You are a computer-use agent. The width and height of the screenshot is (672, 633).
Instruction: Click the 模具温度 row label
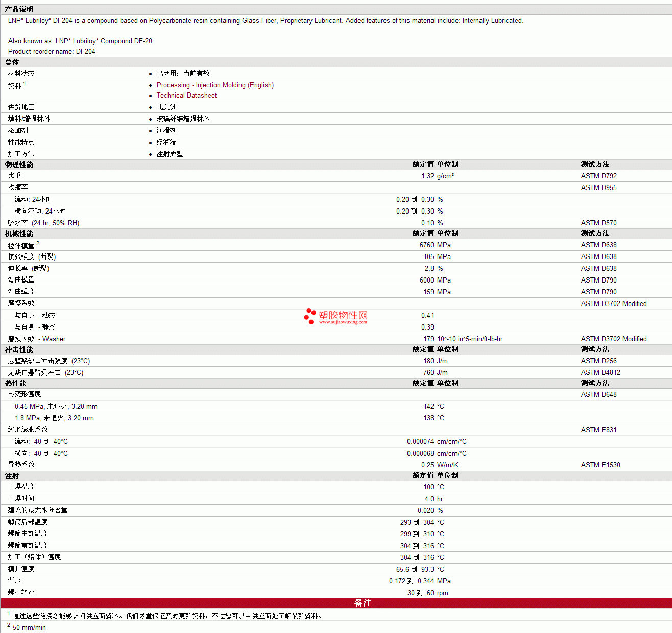(21, 569)
